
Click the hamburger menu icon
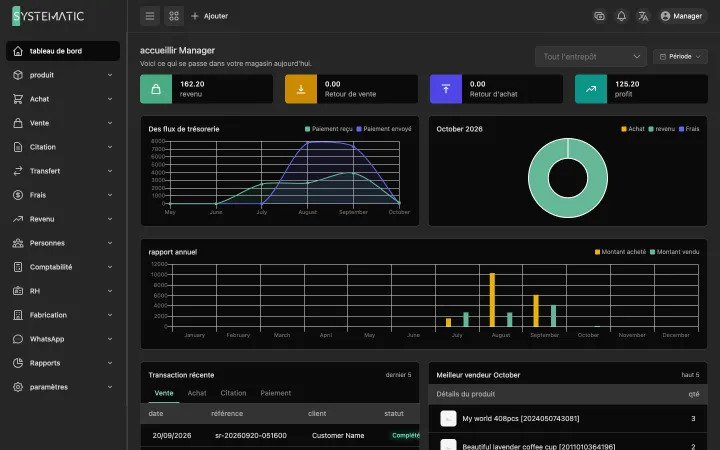pos(150,16)
